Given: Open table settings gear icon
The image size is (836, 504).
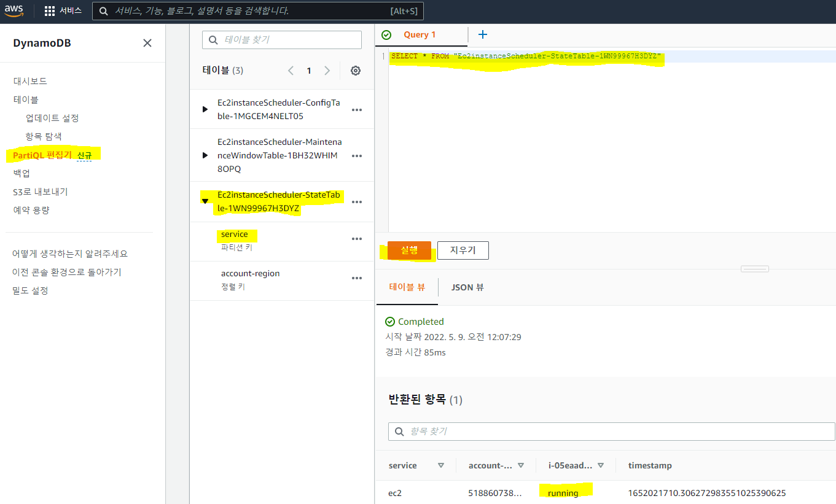Looking at the screenshot, I should [x=356, y=71].
